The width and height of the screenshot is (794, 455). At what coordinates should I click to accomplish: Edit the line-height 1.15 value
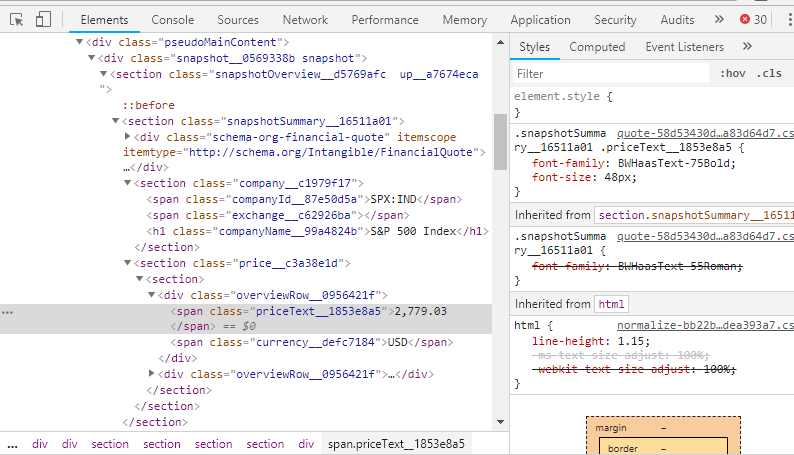coord(633,342)
